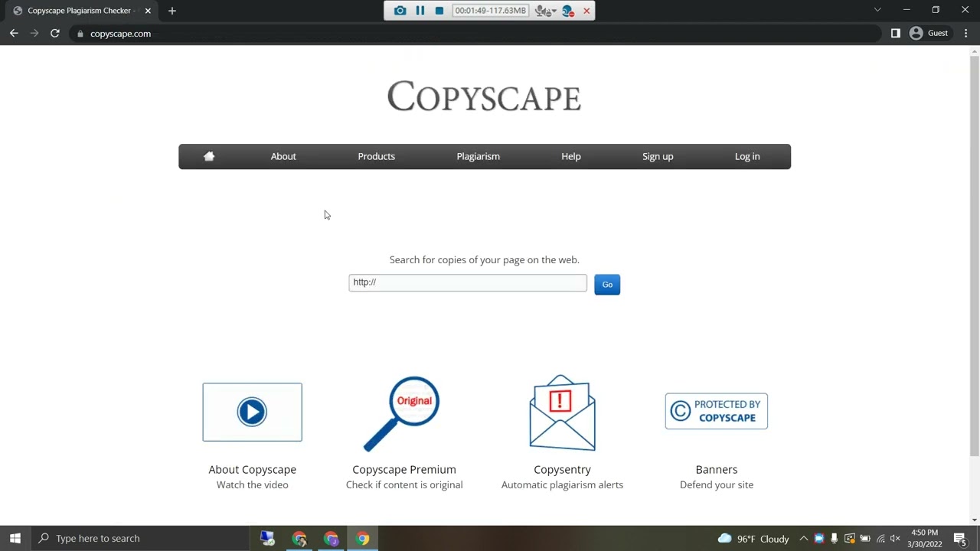Image resolution: width=980 pixels, height=551 pixels.
Task: Open the Log in page
Action: click(747, 156)
